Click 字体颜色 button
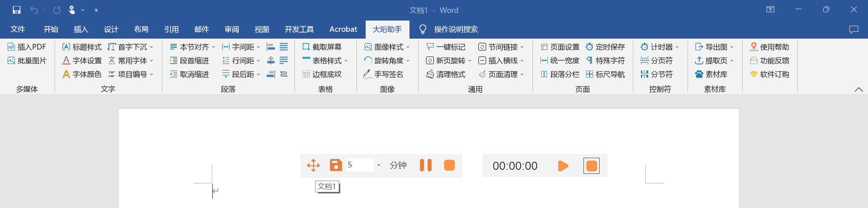 coord(82,74)
